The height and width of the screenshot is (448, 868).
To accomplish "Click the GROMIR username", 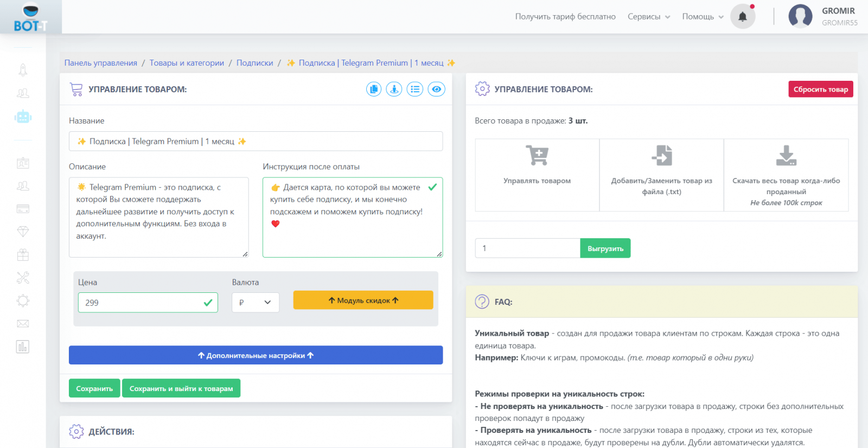I will [x=838, y=11].
